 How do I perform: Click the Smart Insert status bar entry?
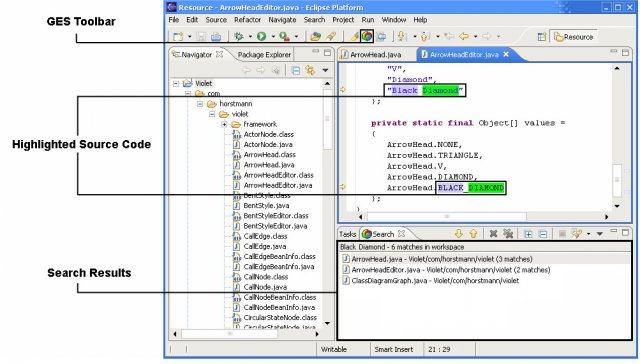393,349
